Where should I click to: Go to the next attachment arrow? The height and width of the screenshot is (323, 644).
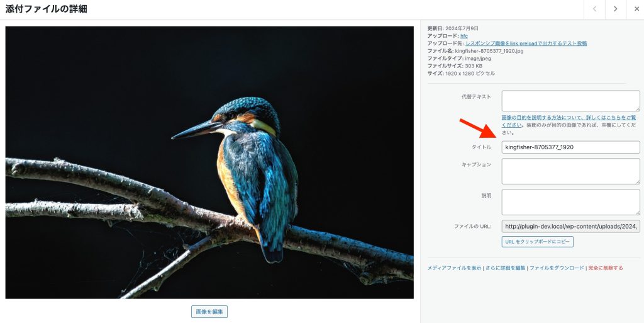[x=615, y=9]
